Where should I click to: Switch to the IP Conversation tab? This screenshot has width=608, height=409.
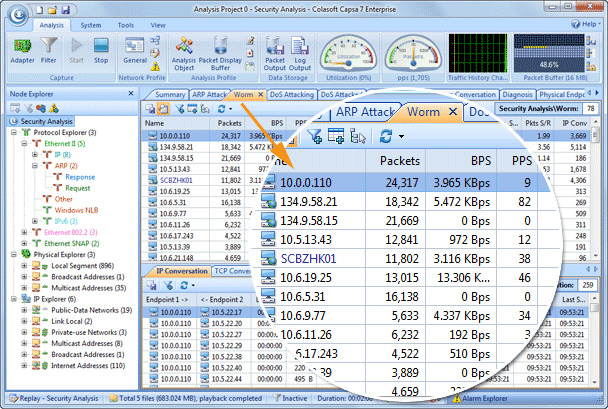[x=181, y=271]
